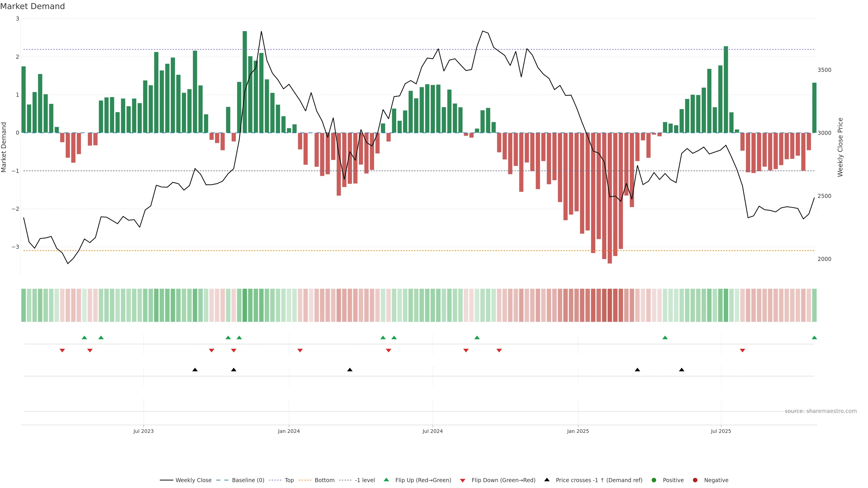Click the Flip Down red triangle legend icon
Screen dimensions: 868x488
point(463,480)
